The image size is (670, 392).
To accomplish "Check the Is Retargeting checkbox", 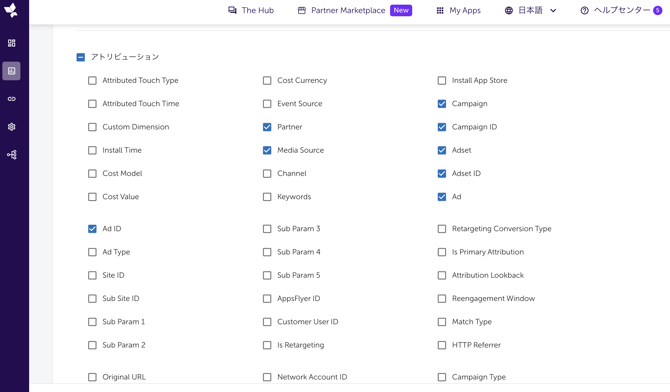I will click(267, 345).
